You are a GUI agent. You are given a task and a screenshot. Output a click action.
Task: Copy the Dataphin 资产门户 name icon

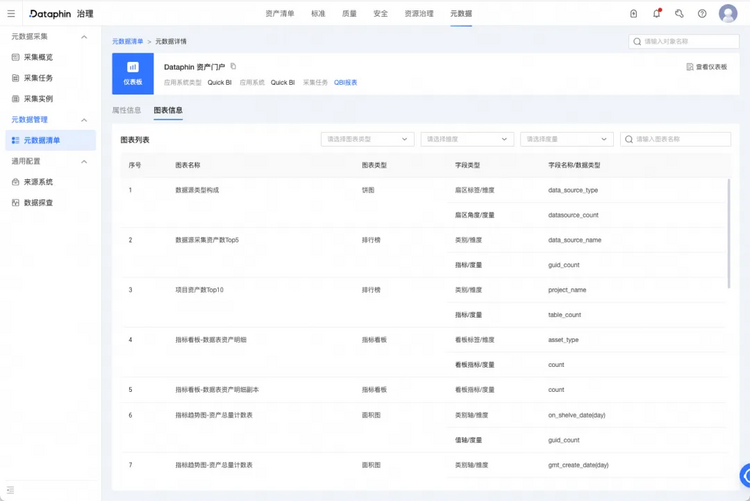coord(233,67)
